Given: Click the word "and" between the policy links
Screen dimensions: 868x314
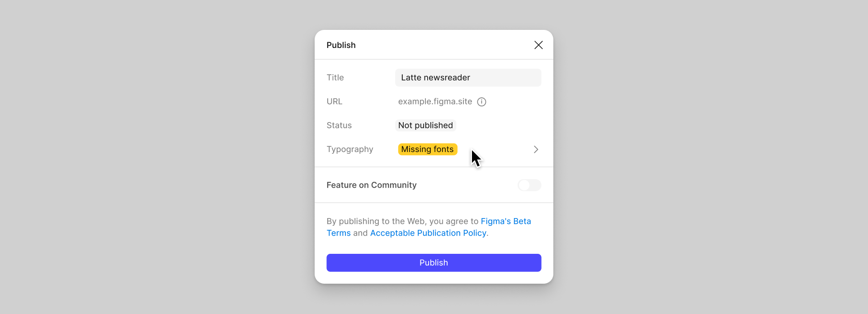Looking at the screenshot, I should tap(360, 233).
